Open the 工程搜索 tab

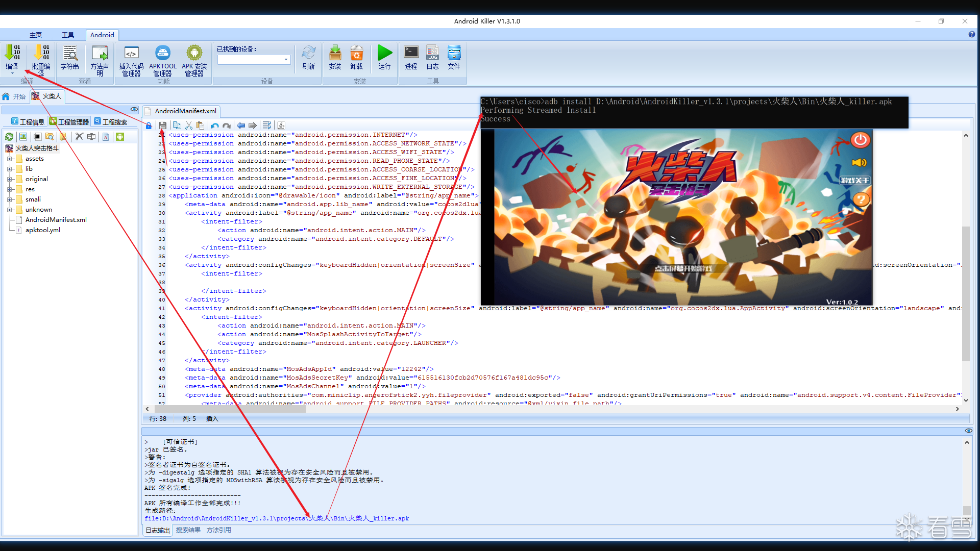coord(111,122)
